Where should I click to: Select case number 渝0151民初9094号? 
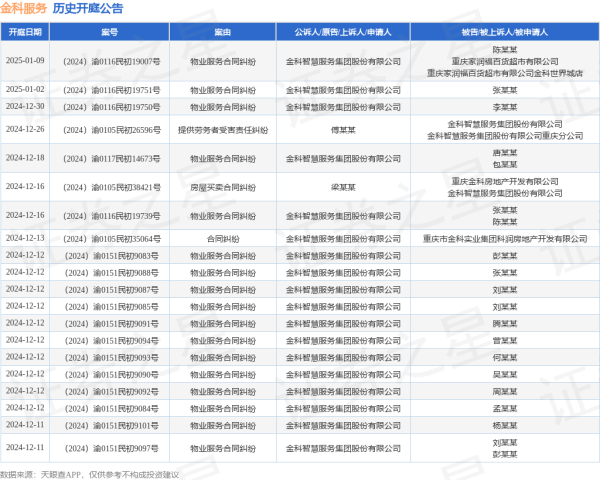112,341
